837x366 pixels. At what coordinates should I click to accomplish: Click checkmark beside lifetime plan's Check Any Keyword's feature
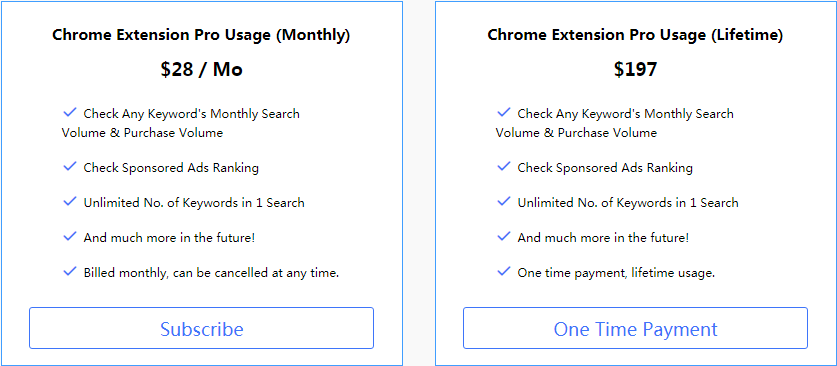pos(504,113)
